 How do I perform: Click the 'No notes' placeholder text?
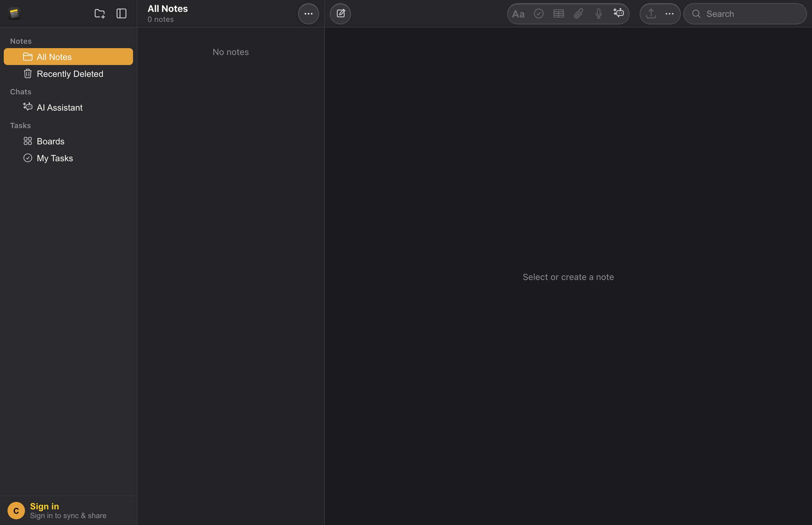230,52
